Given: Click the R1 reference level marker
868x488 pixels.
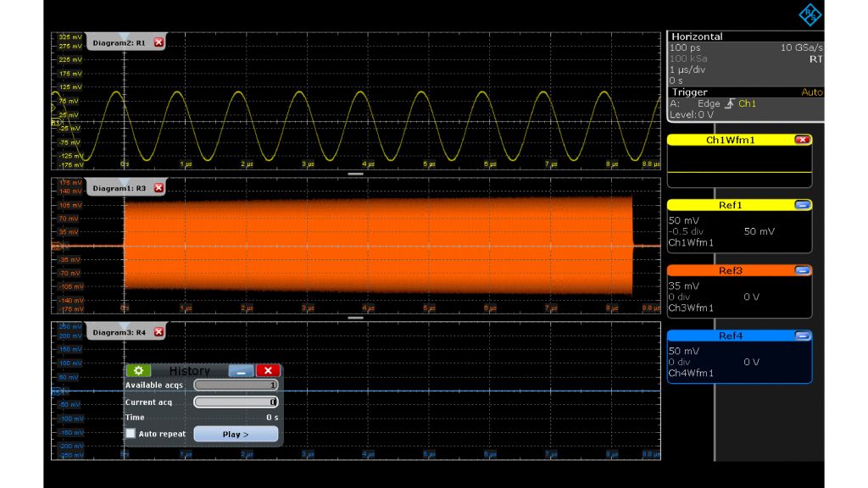Looking at the screenshot, I should click(x=56, y=123).
